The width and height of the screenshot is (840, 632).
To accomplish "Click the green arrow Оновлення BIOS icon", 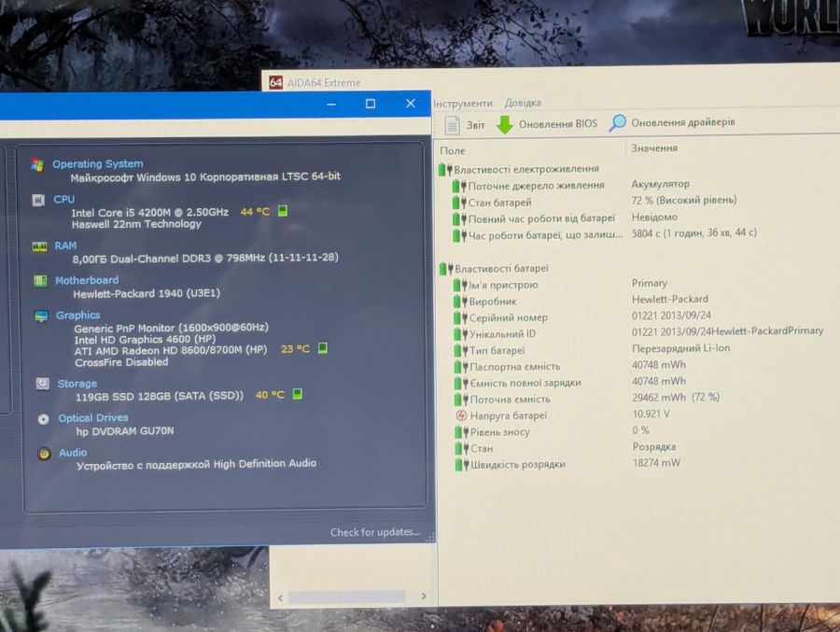I will [505, 124].
